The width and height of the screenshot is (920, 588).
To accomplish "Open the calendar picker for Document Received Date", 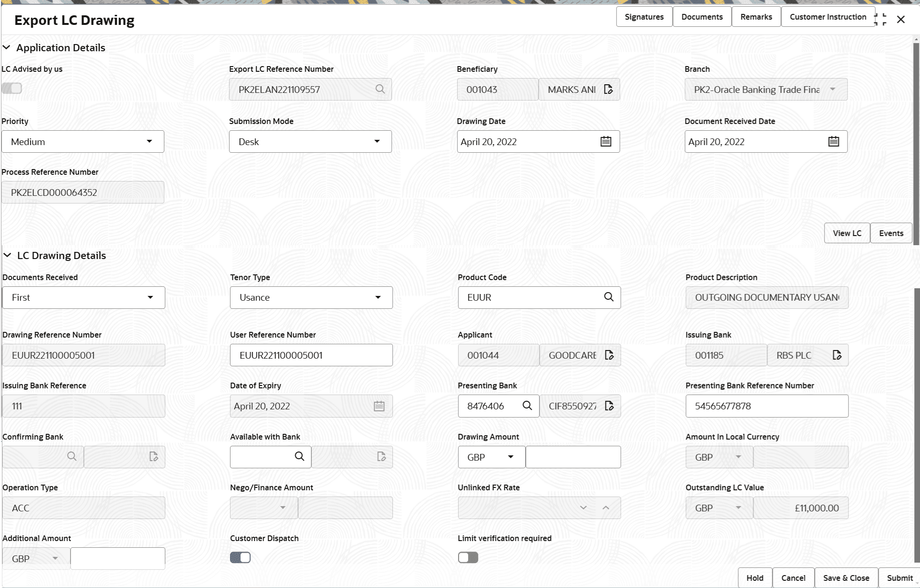I will pos(833,141).
